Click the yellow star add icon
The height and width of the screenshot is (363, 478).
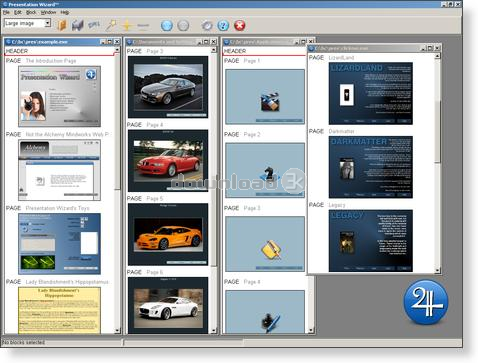point(127,25)
